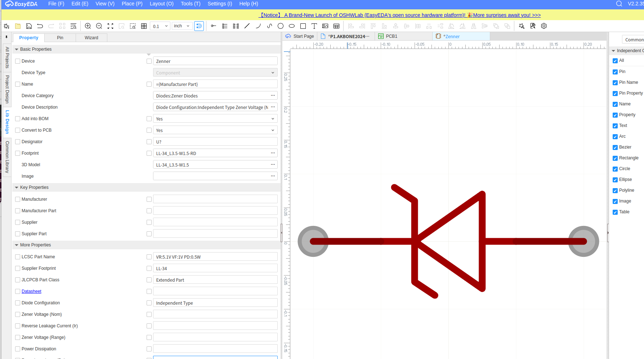Image resolution: width=644 pixels, height=359 pixels.
Task: Open the inch unit dropdown
Action: [182, 26]
